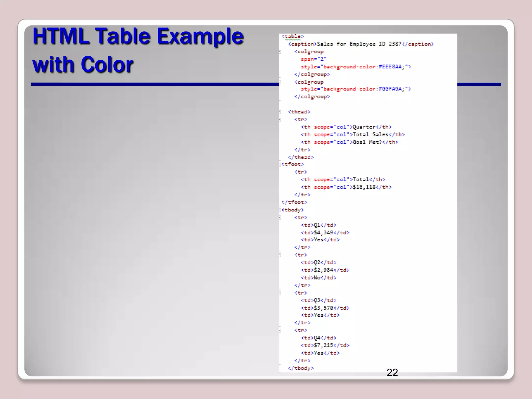Click the closing </tfoot> tag
This screenshot has width=532, height=399.
click(x=294, y=202)
